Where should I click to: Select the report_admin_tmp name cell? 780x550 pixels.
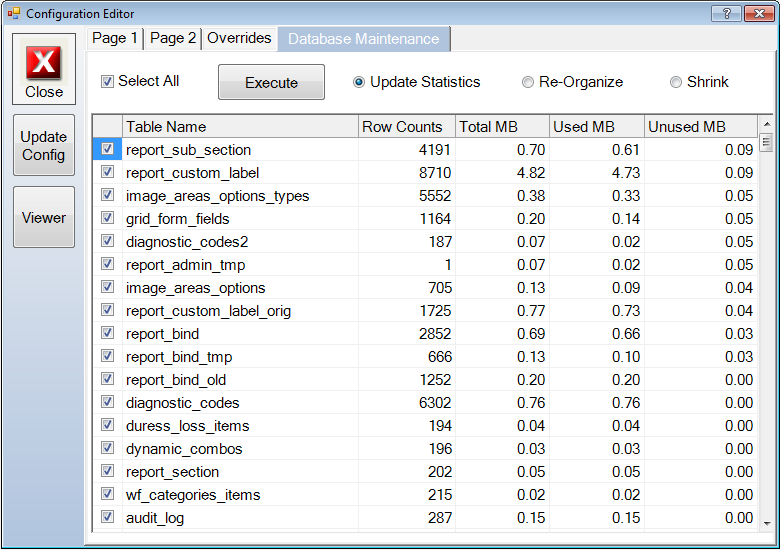240,265
